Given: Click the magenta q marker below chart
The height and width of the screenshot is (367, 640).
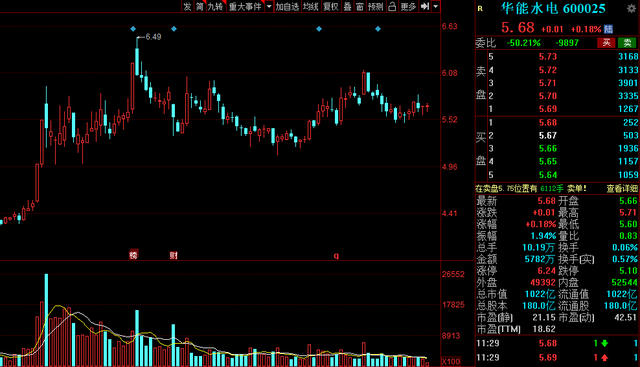Looking at the screenshot, I should [336, 256].
